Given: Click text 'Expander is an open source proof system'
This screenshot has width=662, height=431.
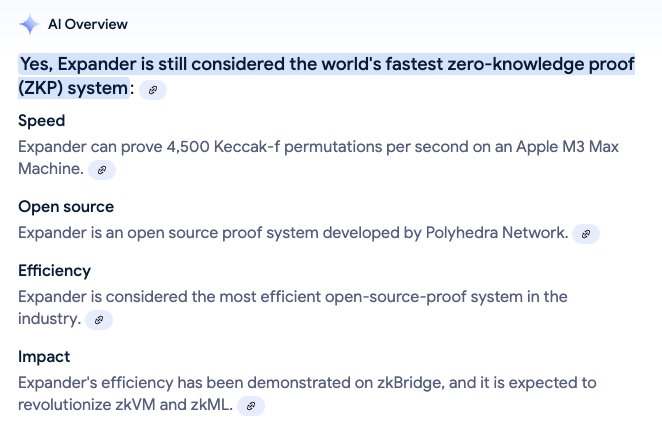Looking at the screenshot, I should point(168,233).
